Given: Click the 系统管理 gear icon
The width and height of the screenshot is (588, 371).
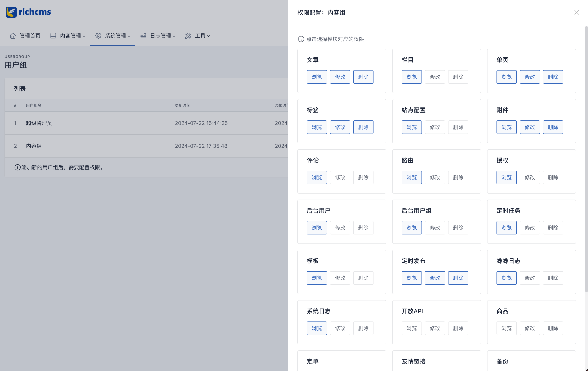Looking at the screenshot, I should [98, 36].
